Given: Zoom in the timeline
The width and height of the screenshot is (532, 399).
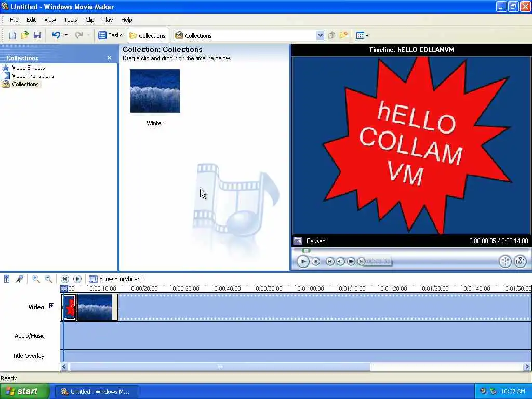Looking at the screenshot, I should tap(36, 279).
